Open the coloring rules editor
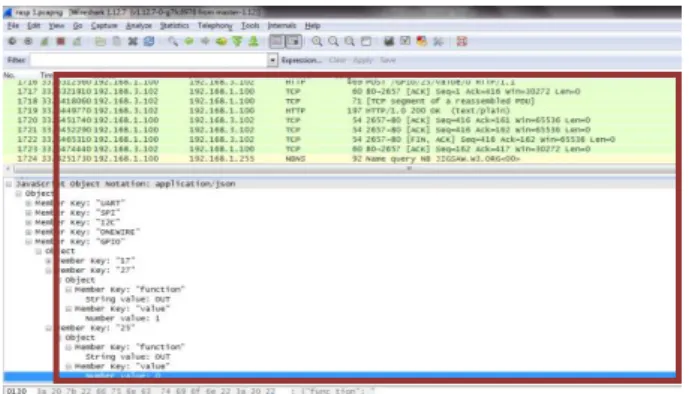 421,42
